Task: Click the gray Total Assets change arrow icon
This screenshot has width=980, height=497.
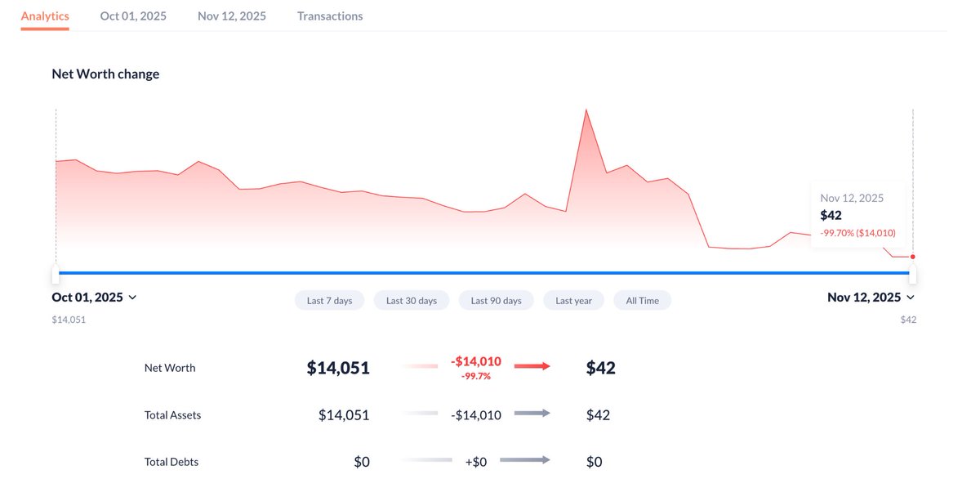Action: (532, 414)
